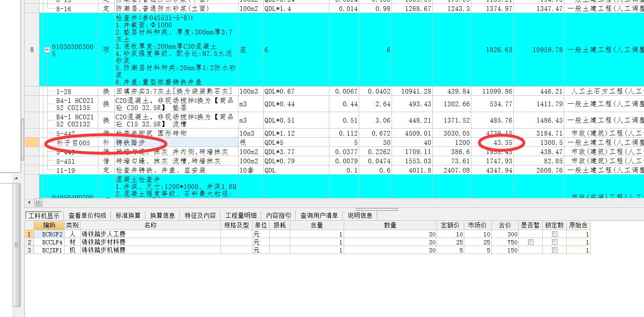
Task: Click the horizontal splitter handle above the detail tabs
Action: point(377,209)
